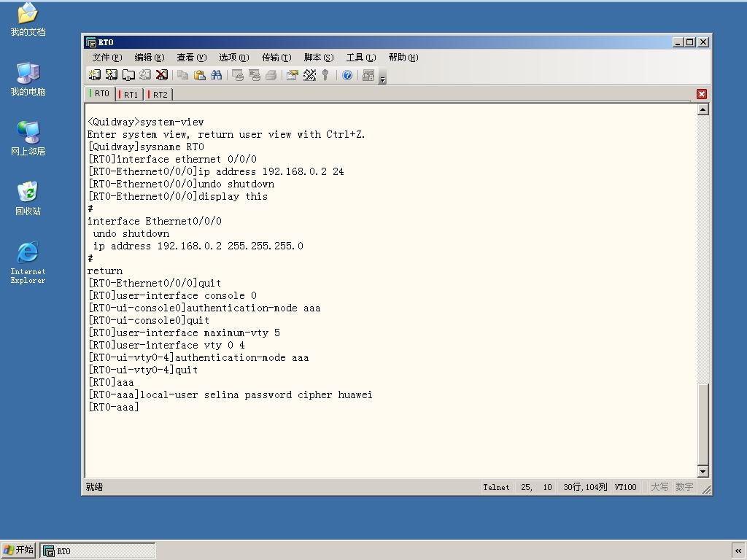Image resolution: width=747 pixels, height=560 pixels.
Task: Click the last grey toolbar icon
Action: (368, 75)
